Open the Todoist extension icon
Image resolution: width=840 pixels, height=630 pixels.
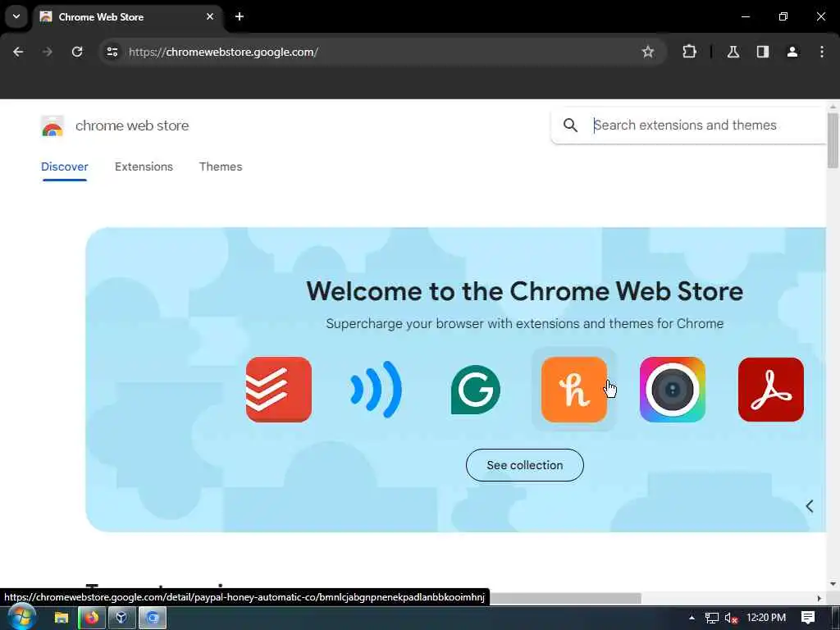pos(279,390)
